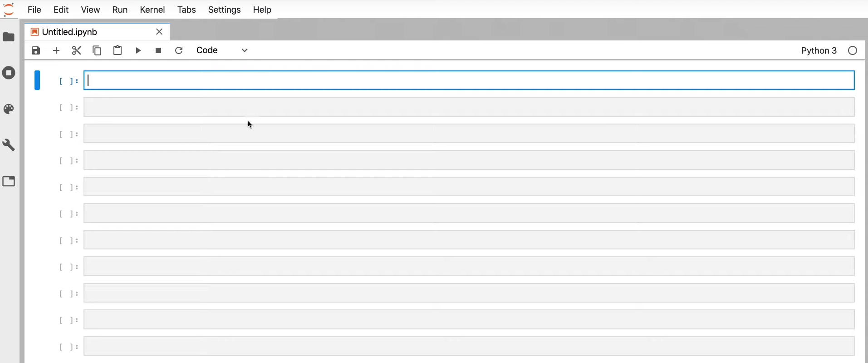Switch to Untitled.ipynb tab
The height and width of the screenshot is (363, 868).
(x=70, y=32)
